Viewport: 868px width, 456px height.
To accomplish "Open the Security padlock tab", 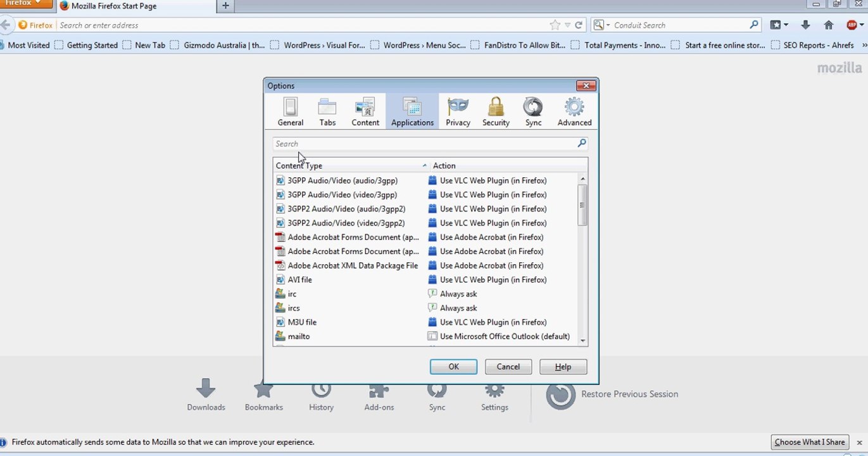I will click(496, 111).
